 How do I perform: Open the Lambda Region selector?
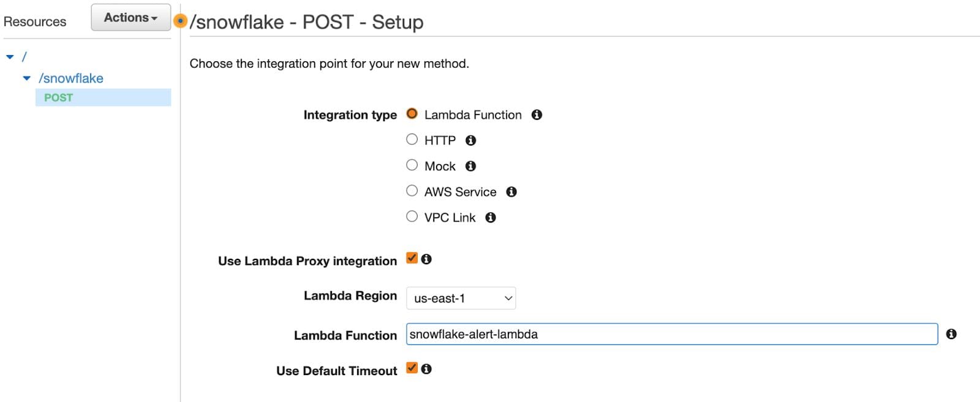click(461, 298)
